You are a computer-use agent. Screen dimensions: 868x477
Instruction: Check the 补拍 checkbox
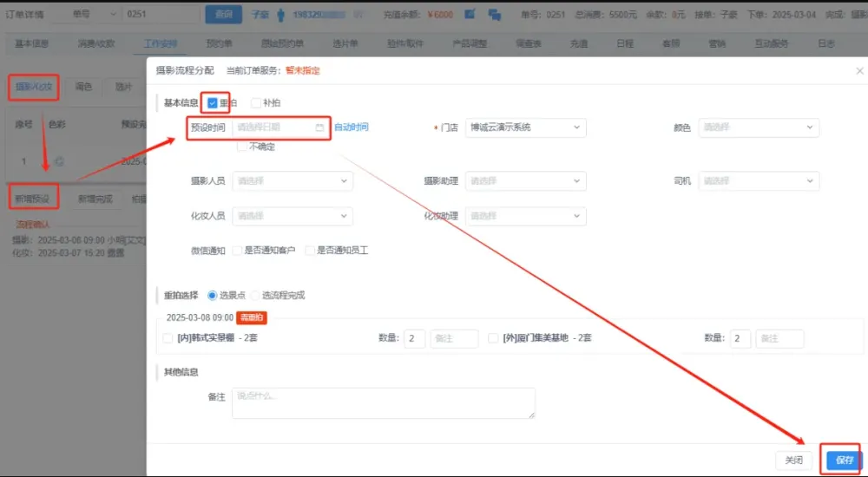[x=255, y=102]
